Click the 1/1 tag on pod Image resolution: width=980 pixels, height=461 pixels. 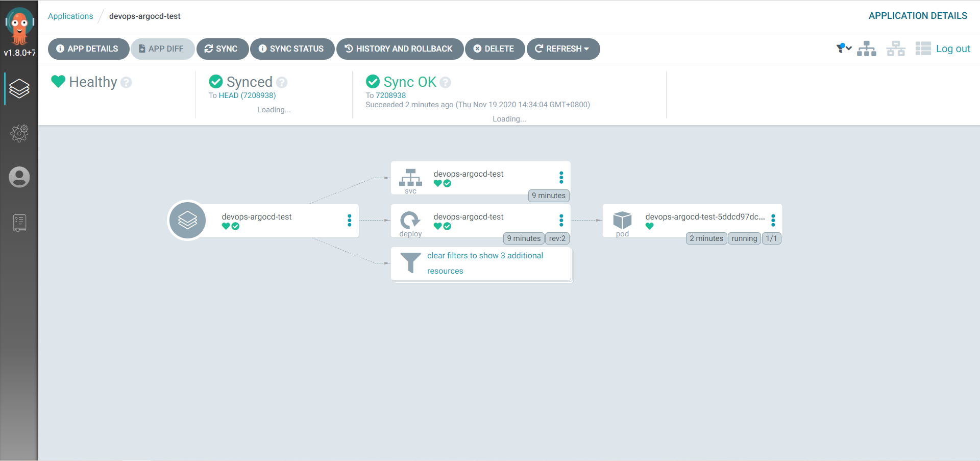pos(771,238)
